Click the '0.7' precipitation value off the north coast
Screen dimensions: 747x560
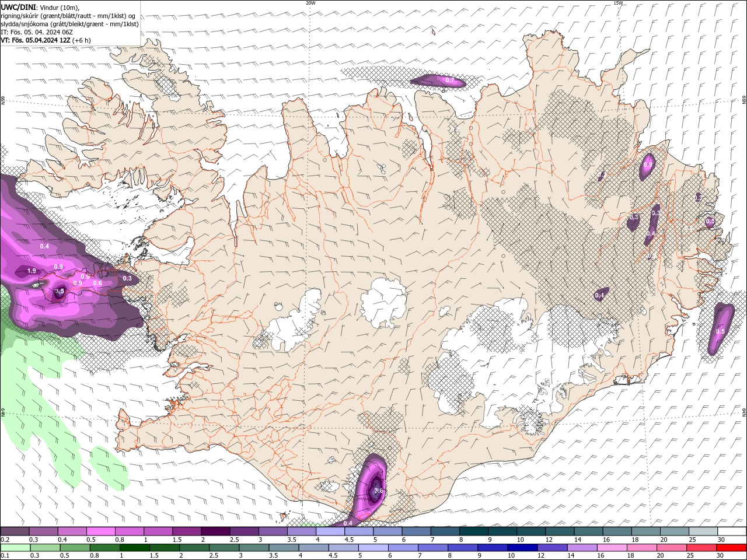(x=450, y=80)
